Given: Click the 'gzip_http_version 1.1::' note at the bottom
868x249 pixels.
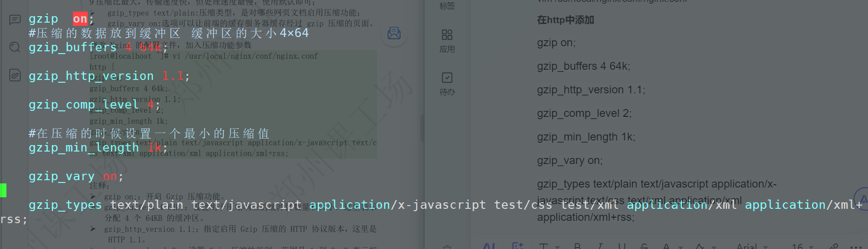Looking at the screenshot, I should (240, 229).
